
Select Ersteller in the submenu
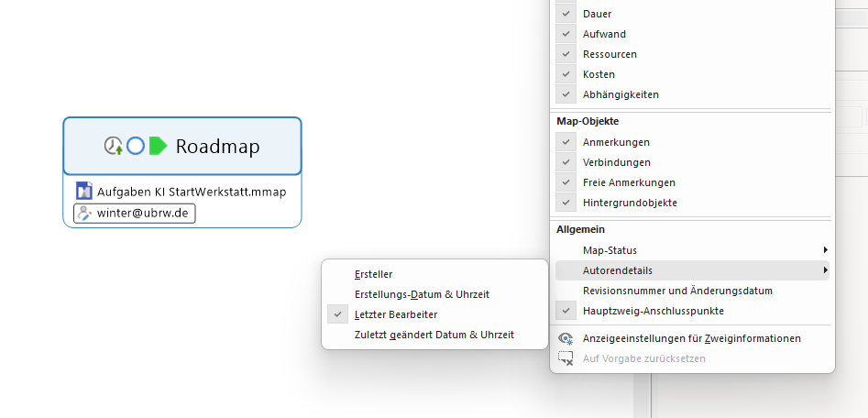373,274
